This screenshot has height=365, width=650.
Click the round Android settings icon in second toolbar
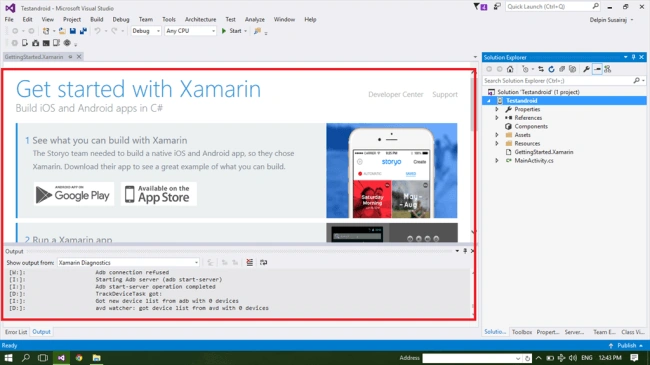pos(67,43)
